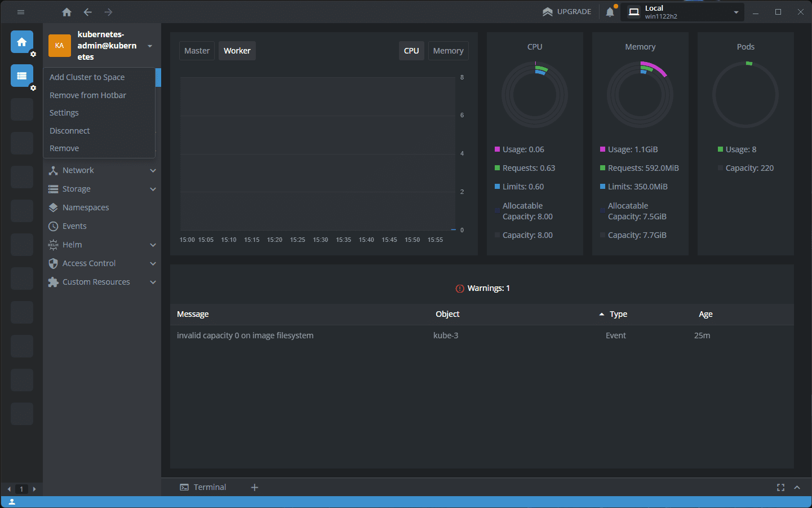Open the Helm section icon in sidebar

[x=53, y=244]
